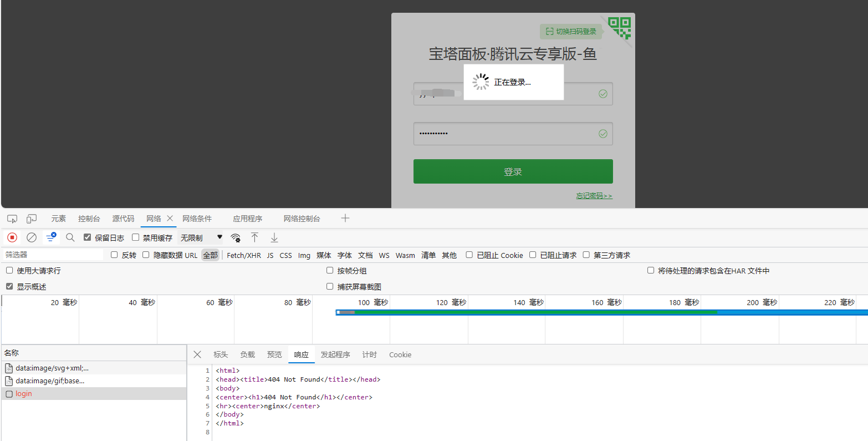This screenshot has height=441, width=868.
Task: Close the request details pane
Action: click(x=197, y=354)
